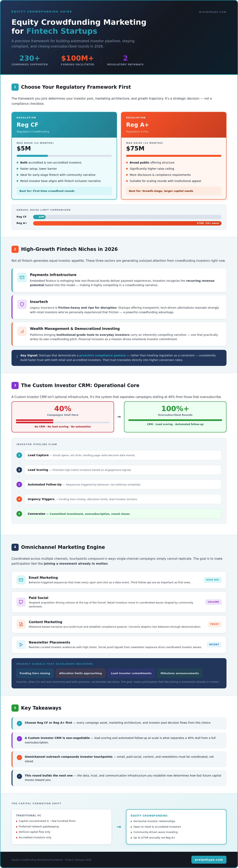Select the Funding tiers closing chip
Screen dimensions: 238x868
[x=35, y=673]
